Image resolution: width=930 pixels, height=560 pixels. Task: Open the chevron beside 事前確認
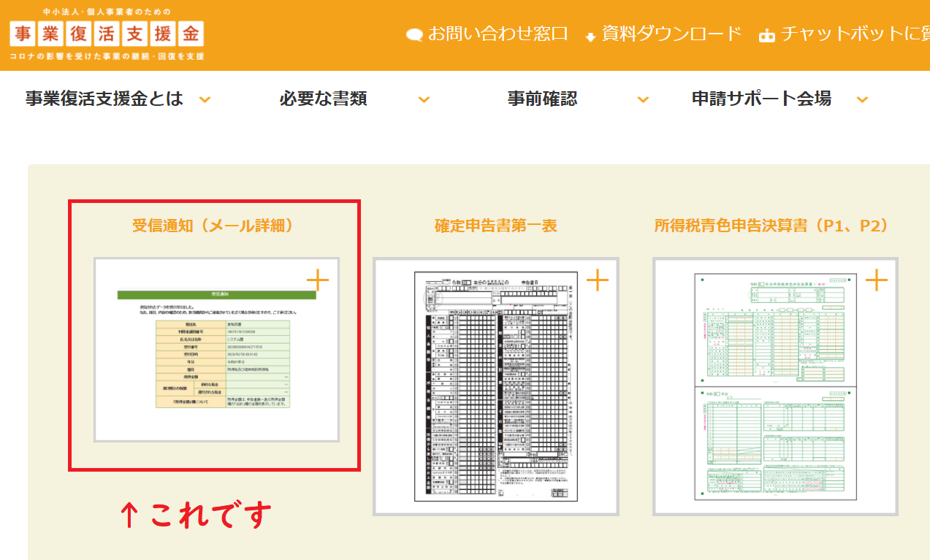point(643,100)
